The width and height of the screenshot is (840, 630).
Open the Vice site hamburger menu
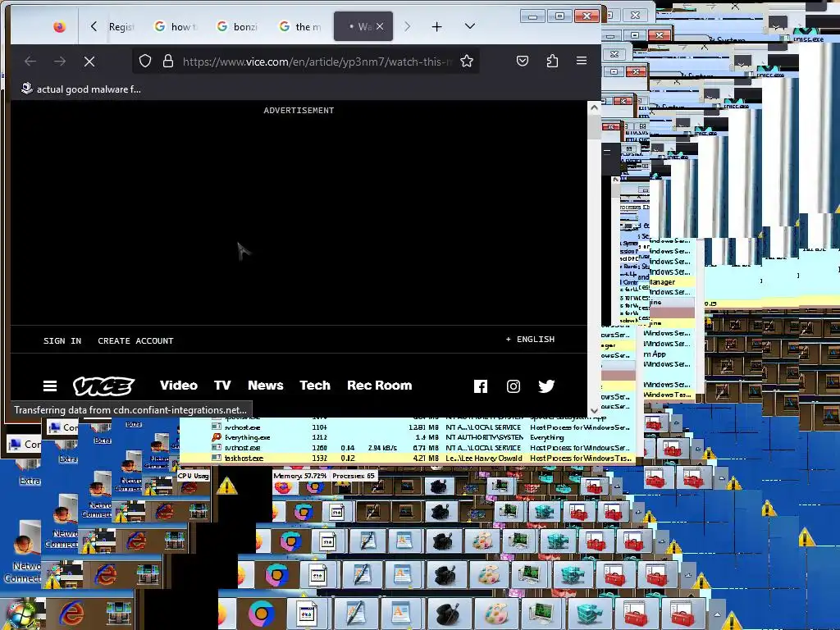pos(50,386)
